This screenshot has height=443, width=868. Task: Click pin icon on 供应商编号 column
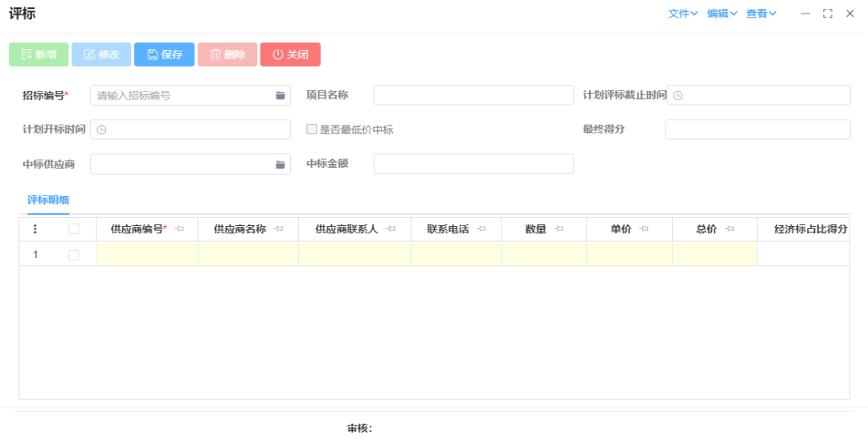pyautogui.click(x=178, y=229)
